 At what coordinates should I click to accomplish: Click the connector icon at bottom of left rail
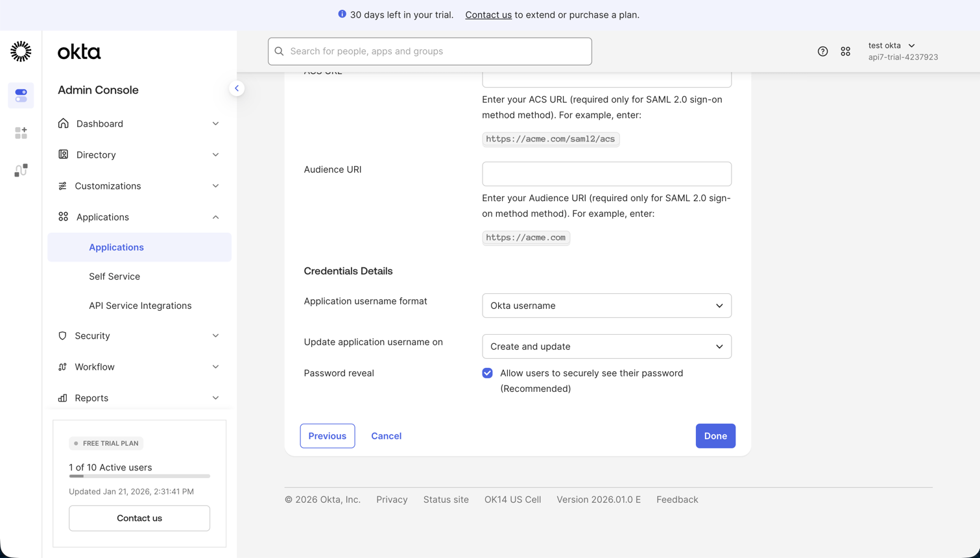click(21, 170)
